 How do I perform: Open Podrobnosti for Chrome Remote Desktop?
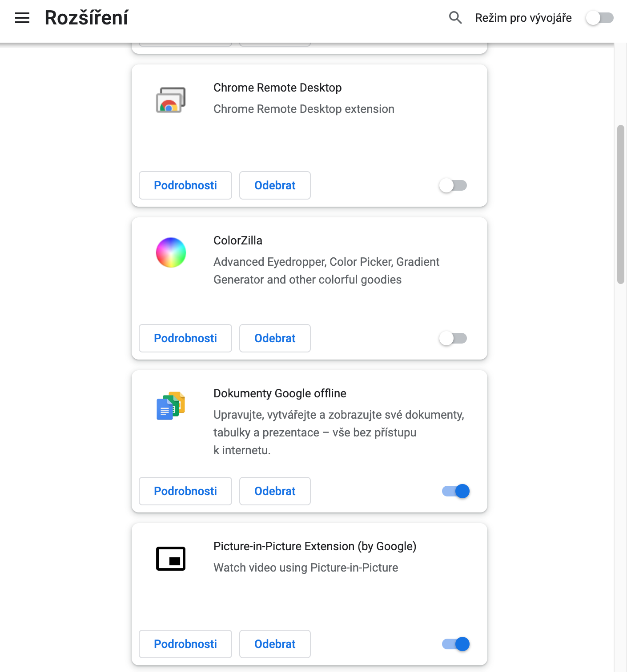[x=185, y=185]
